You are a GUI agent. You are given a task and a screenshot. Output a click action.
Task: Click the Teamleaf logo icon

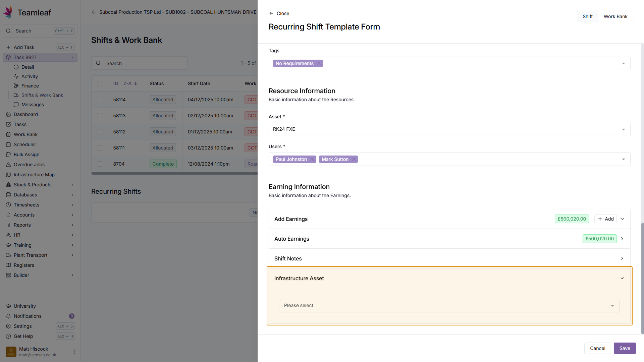click(8, 12)
